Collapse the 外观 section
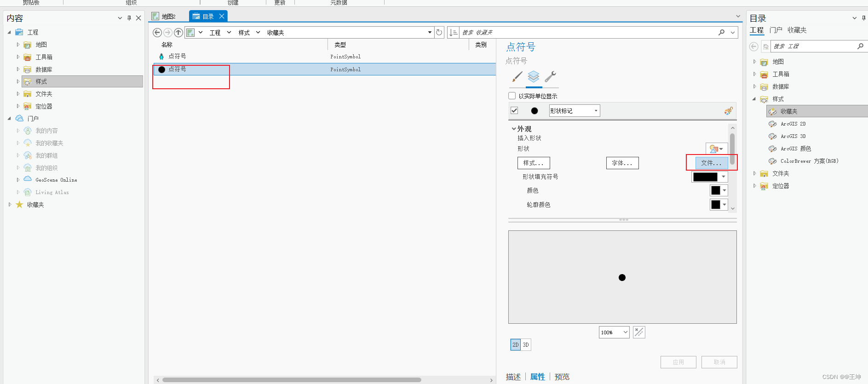 pos(513,129)
